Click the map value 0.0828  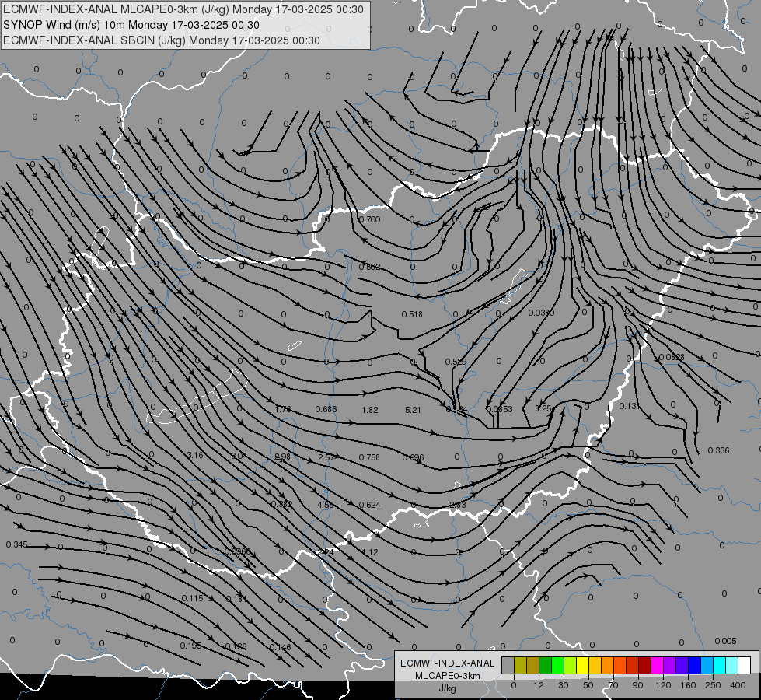pyautogui.click(x=672, y=358)
